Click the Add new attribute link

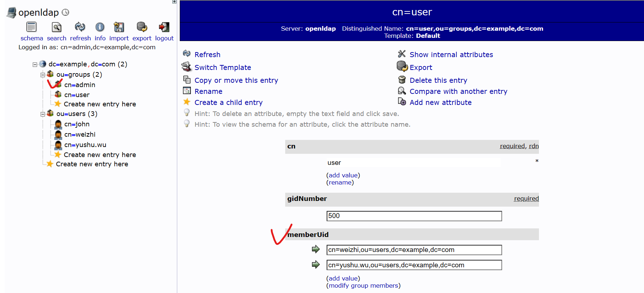(440, 102)
